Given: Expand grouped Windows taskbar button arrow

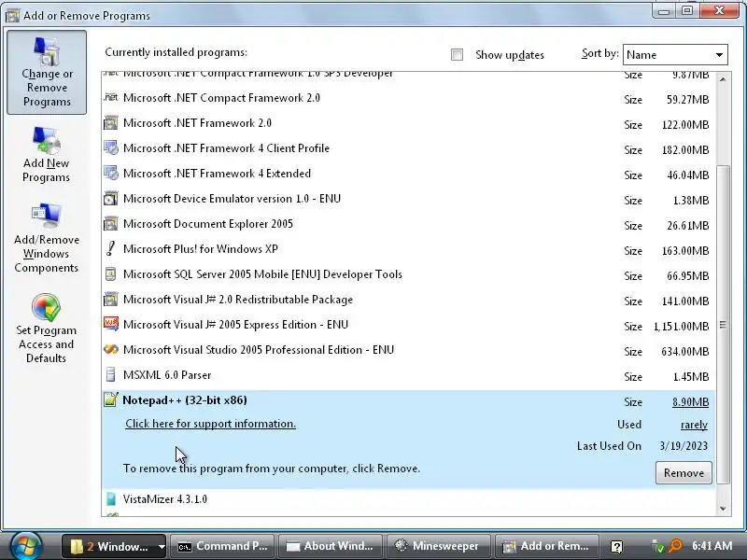Looking at the screenshot, I should 162,547.
